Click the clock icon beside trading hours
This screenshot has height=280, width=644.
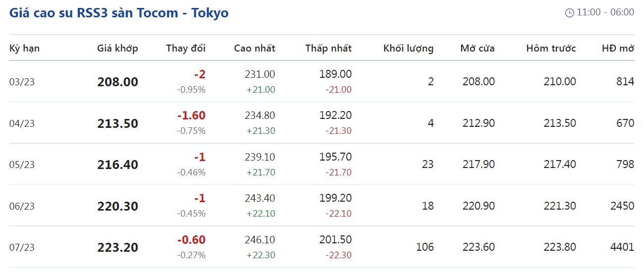[569, 13]
